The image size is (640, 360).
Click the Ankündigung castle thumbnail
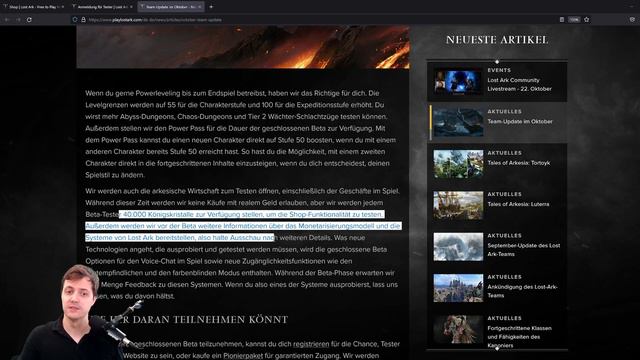click(x=458, y=288)
